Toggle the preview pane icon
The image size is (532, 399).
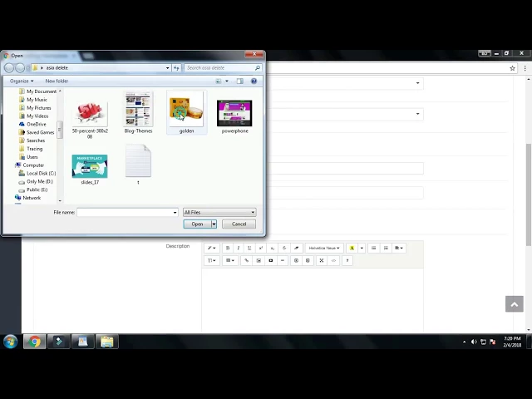(240, 81)
